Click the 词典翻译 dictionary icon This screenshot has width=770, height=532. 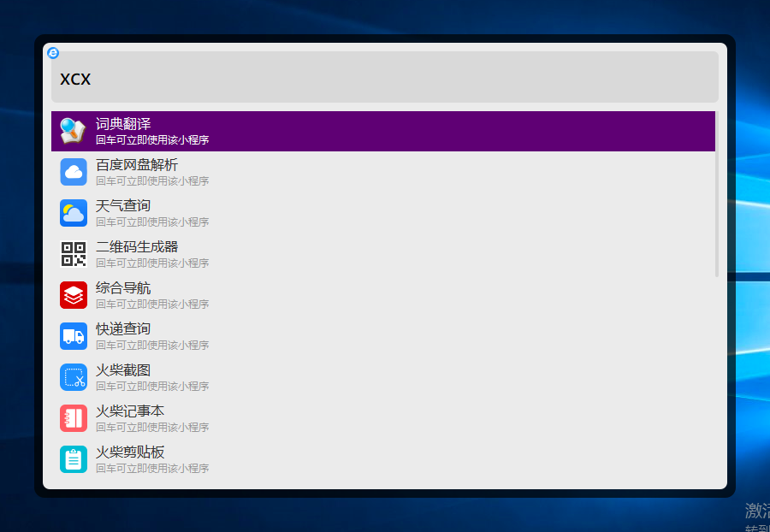[x=74, y=131]
